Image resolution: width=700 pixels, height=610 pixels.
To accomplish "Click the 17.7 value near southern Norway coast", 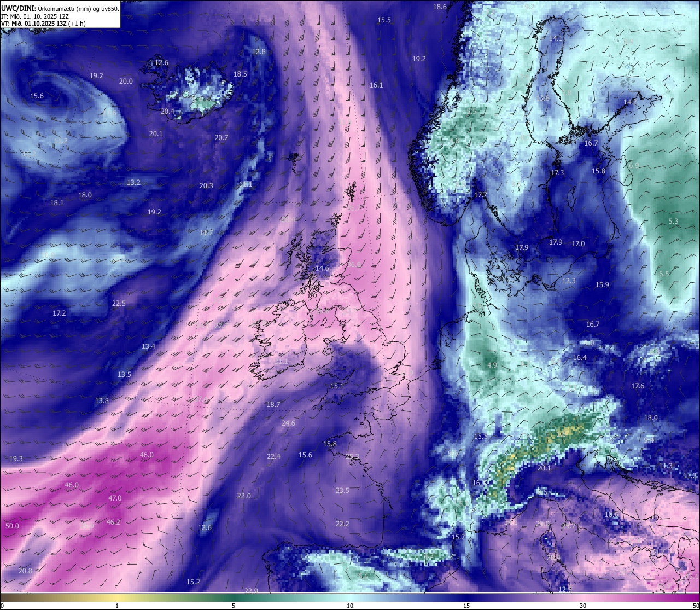I will [x=480, y=195].
